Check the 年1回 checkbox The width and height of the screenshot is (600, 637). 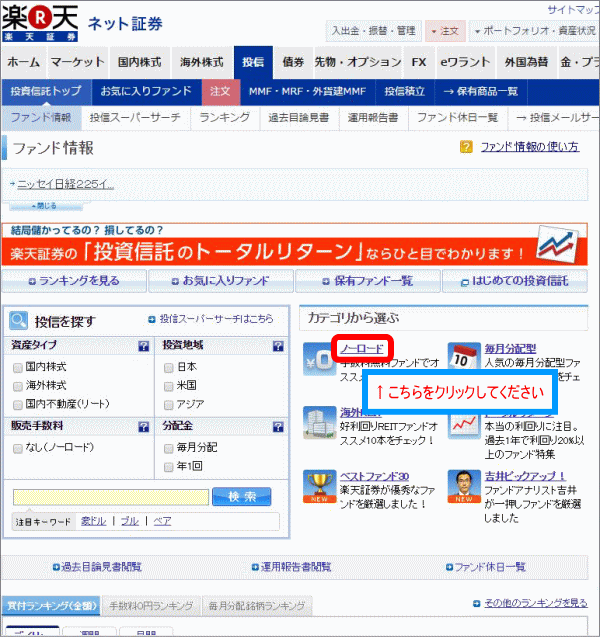169,467
